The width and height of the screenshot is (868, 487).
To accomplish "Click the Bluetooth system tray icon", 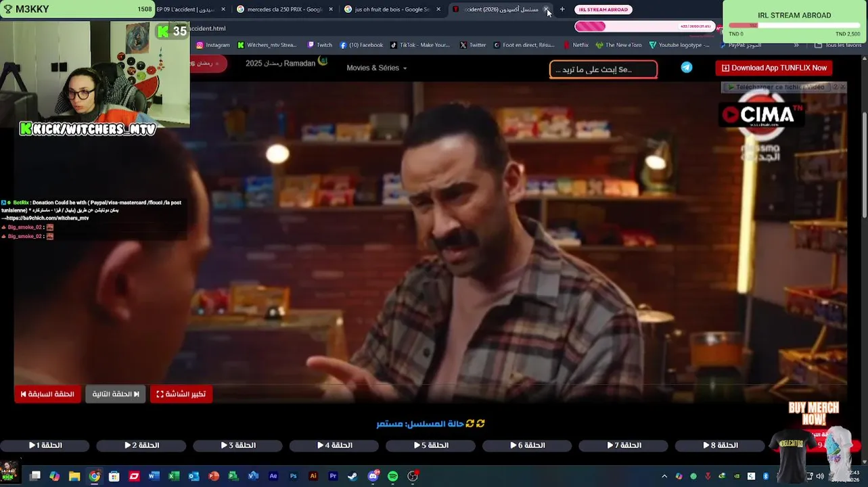I will coord(767,476).
